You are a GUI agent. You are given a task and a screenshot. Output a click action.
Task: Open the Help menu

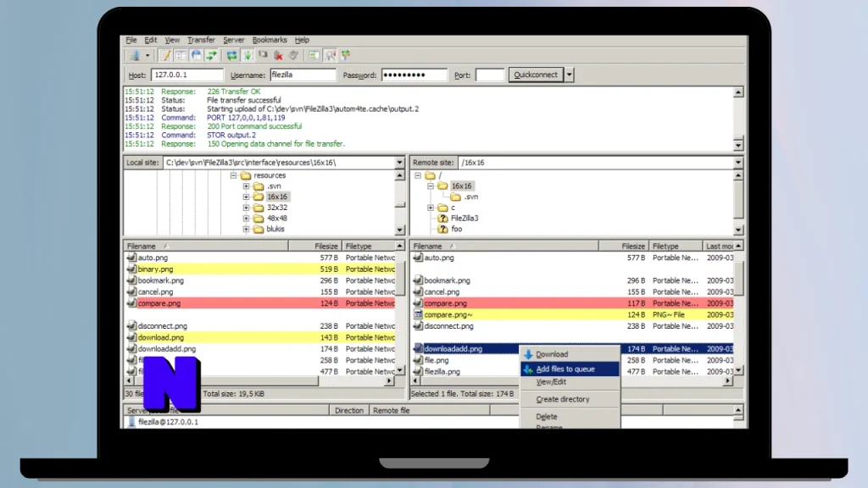(x=302, y=40)
